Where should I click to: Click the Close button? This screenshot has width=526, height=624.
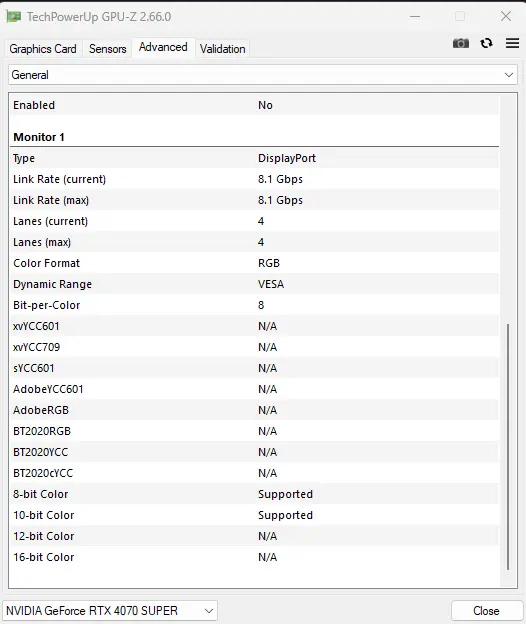pos(487,610)
